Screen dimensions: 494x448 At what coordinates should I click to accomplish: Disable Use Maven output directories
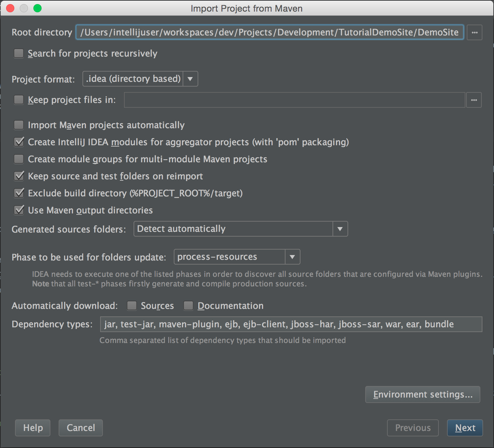coord(19,210)
